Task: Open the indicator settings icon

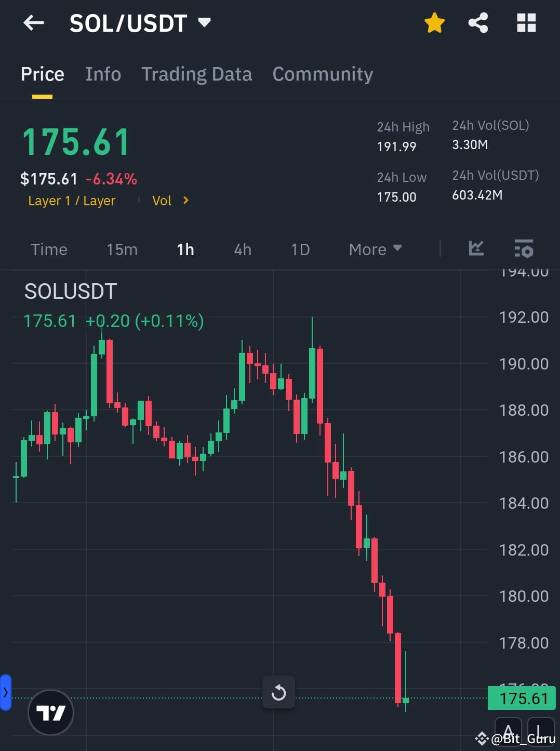Action: tap(524, 249)
